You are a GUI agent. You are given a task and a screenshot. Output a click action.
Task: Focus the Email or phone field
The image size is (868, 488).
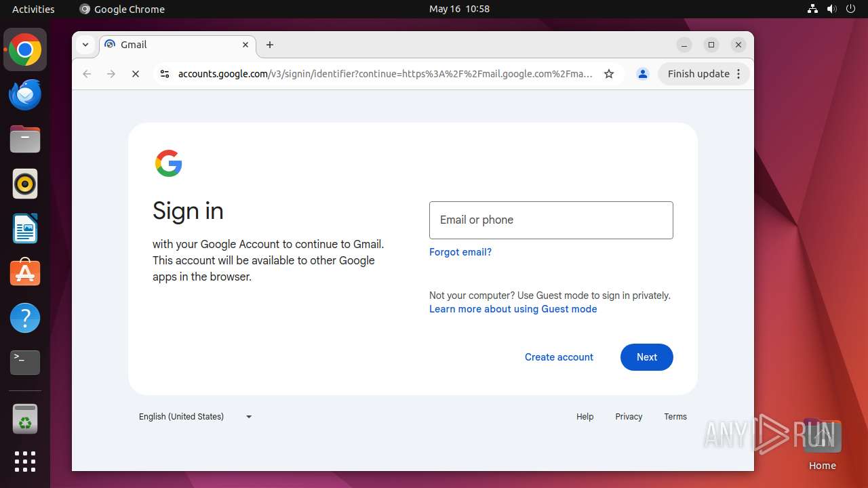[551, 220]
